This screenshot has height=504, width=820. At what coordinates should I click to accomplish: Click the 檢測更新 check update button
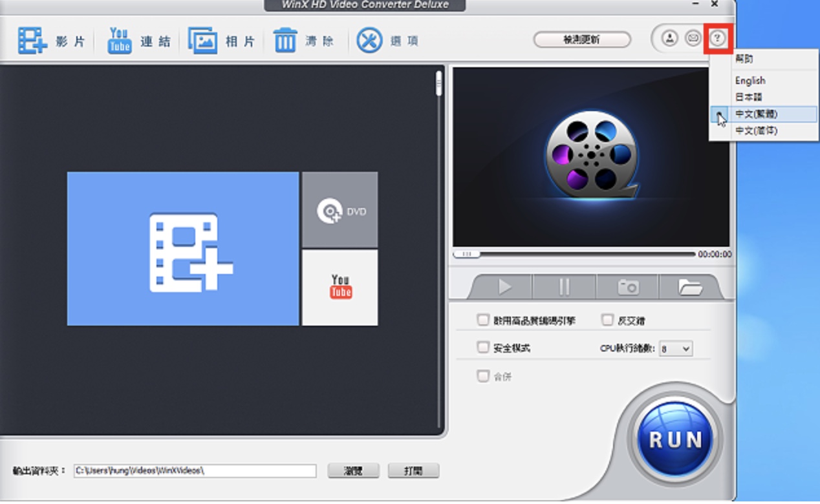(581, 39)
